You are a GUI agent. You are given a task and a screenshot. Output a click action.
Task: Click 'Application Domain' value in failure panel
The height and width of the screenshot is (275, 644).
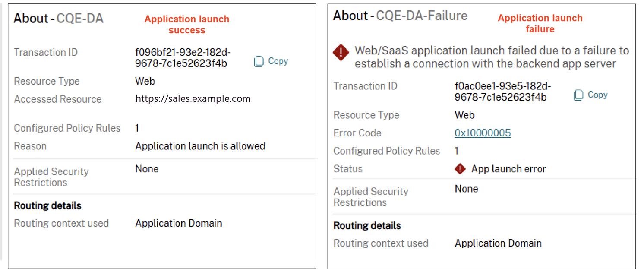(x=498, y=243)
